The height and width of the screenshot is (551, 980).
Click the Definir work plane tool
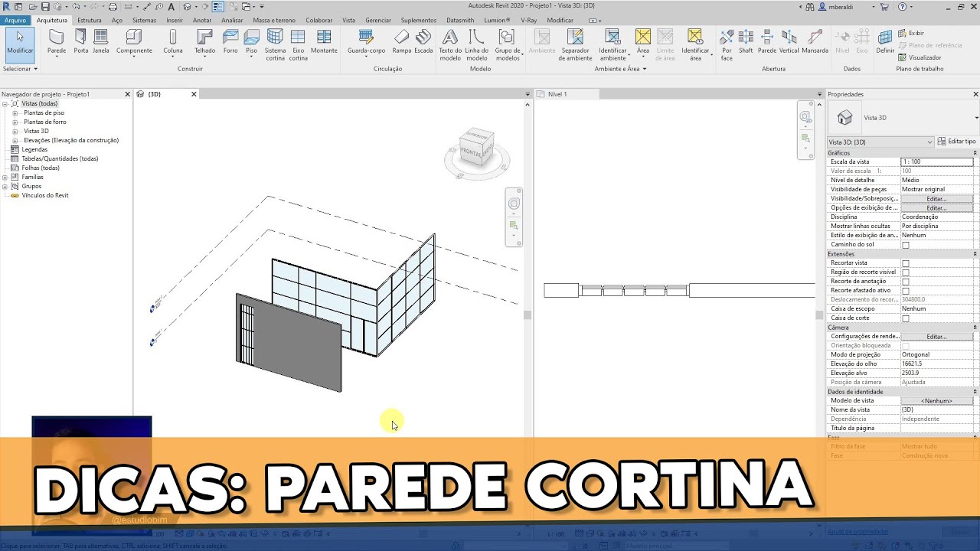pyautogui.click(x=885, y=42)
